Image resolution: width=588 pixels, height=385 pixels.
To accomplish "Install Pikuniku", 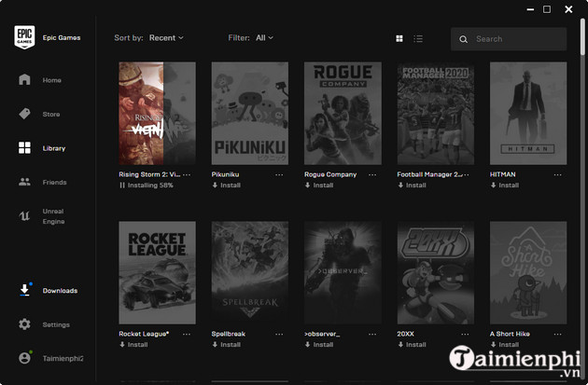I will pyautogui.click(x=227, y=185).
